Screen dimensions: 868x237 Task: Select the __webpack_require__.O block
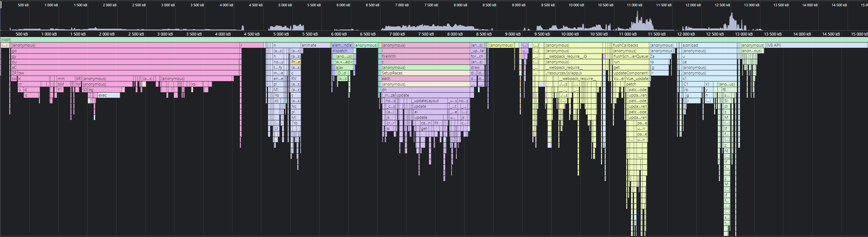point(573,56)
